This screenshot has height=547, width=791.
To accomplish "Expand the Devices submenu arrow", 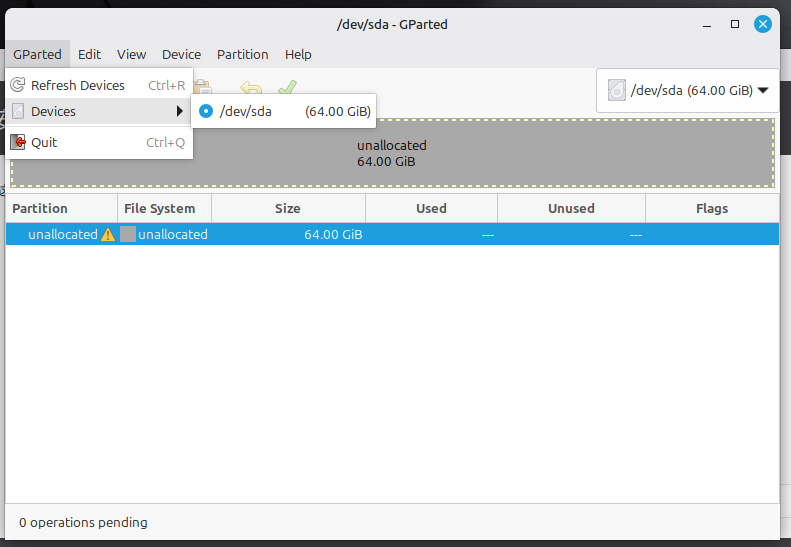I will coord(180,111).
